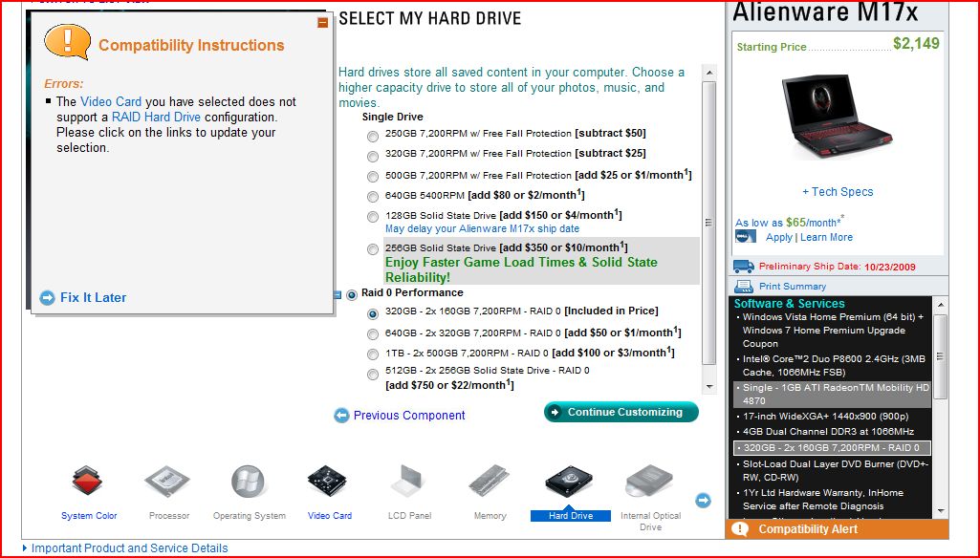This screenshot has width=980, height=558.
Task: Click the Apply financing link
Action: [x=779, y=238]
